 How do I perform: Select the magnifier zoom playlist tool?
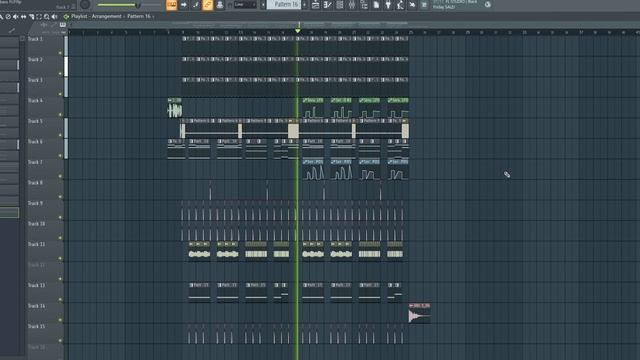(47, 17)
